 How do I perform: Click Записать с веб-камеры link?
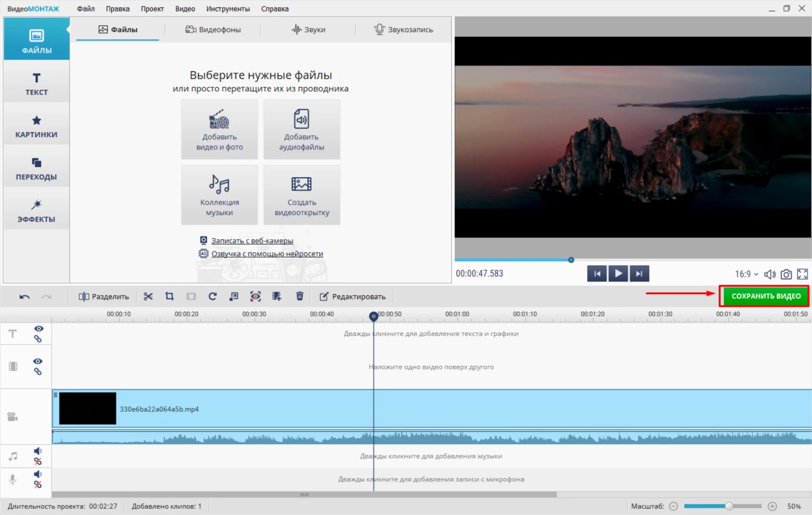point(252,241)
